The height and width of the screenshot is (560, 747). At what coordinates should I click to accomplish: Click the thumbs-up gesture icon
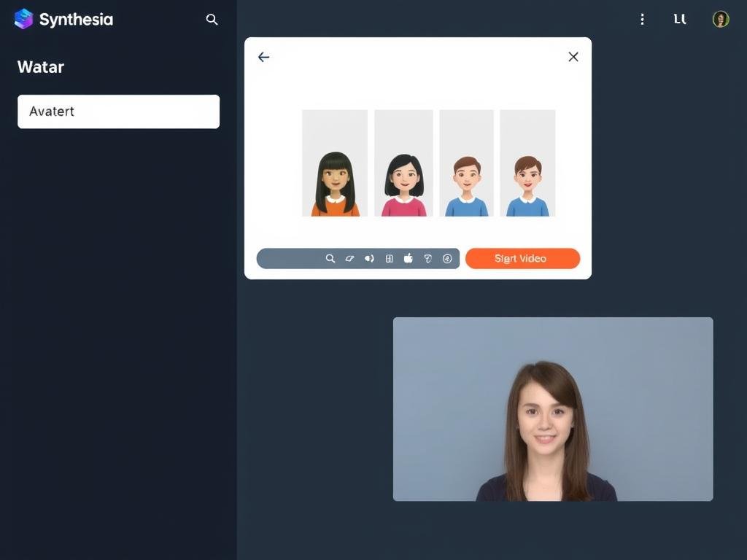(409, 257)
